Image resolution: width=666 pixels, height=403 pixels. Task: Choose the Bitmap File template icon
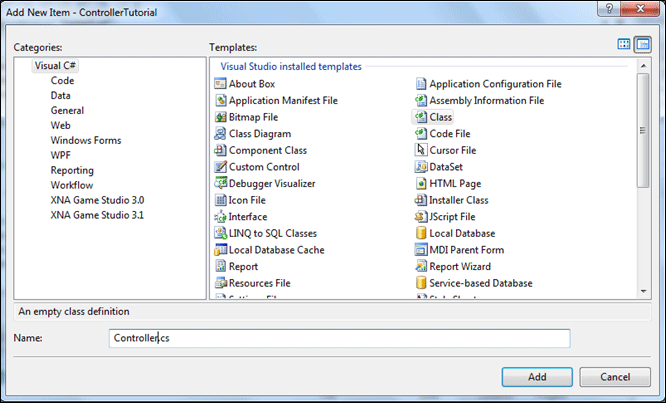click(x=220, y=117)
